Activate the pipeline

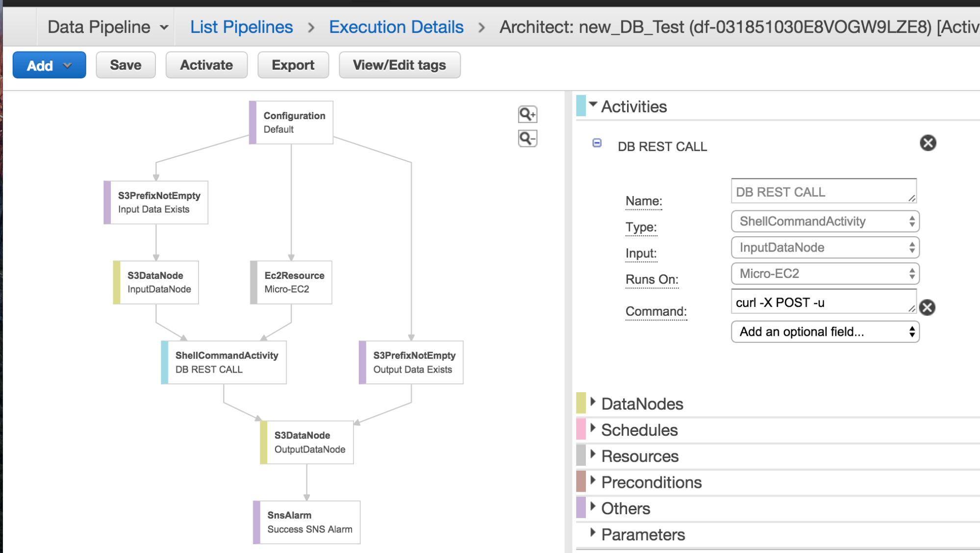[x=206, y=65]
